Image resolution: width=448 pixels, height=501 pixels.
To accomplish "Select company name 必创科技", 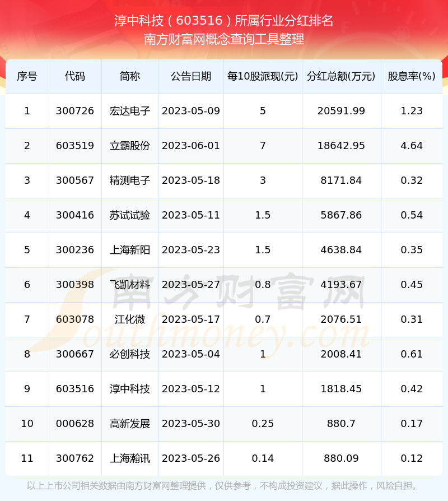I will [x=130, y=354].
